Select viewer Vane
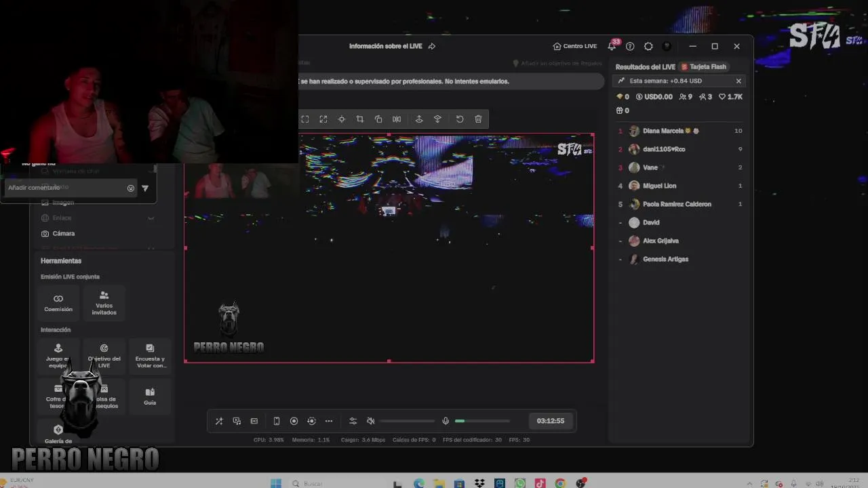Viewport: 868px width, 488px height. click(x=680, y=167)
